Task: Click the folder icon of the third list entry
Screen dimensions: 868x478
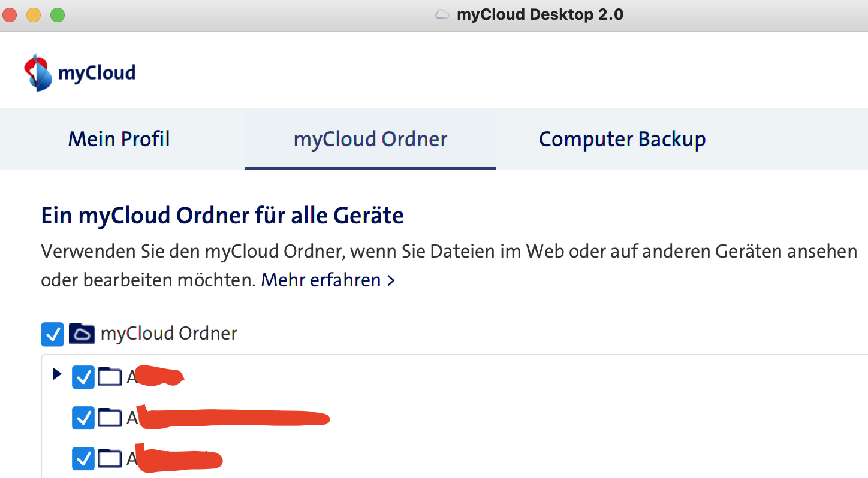Action: pyautogui.click(x=110, y=458)
